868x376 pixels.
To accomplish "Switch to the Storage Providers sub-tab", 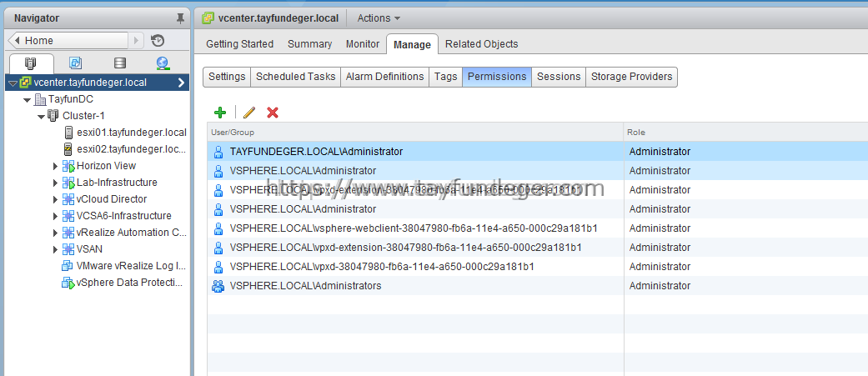I will point(632,77).
